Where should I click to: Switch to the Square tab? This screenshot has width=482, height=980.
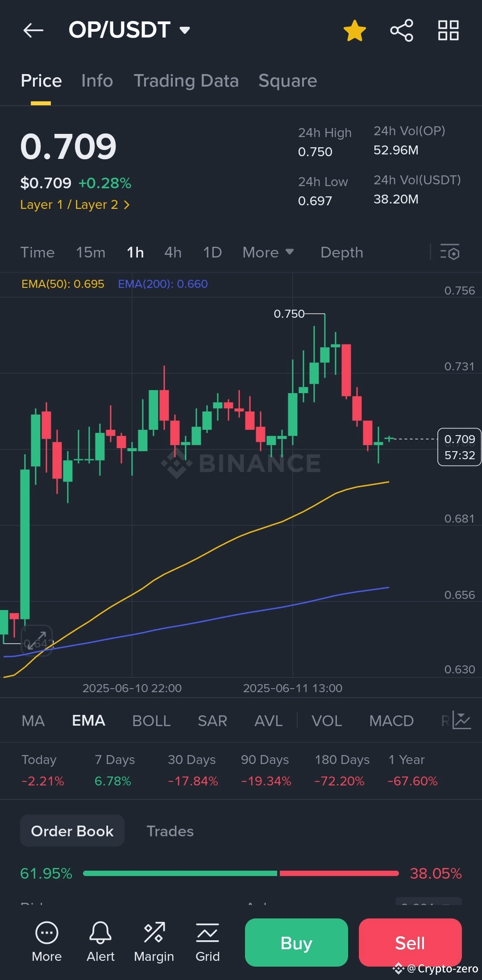[x=288, y=81]
